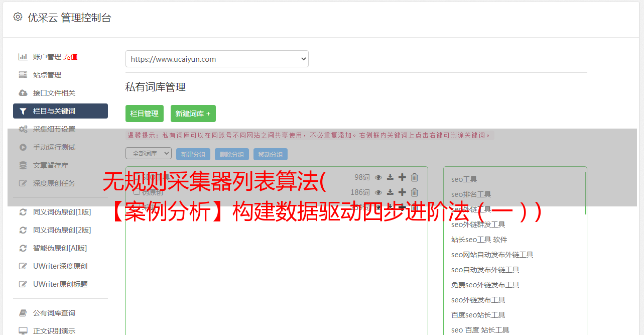The height and width of the screenshot is (335, 644).
Task: Click the download icon on 186词 row
Action: 390,192
